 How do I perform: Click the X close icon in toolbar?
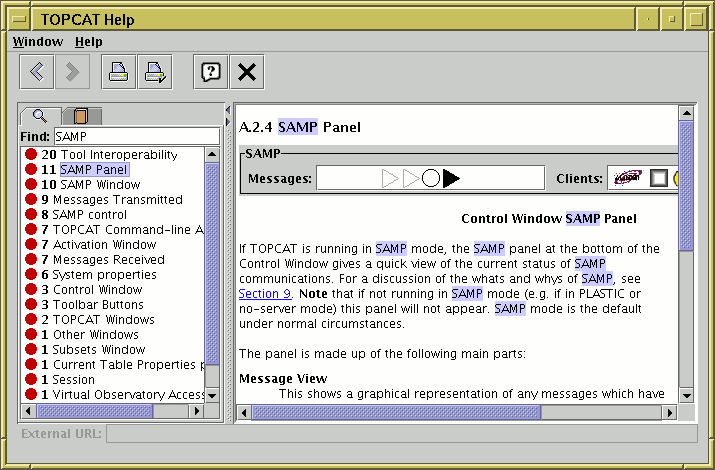click(247, 72)
